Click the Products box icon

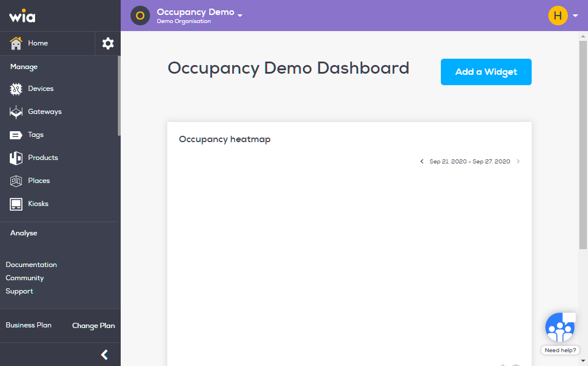click(x=16, y=158)
